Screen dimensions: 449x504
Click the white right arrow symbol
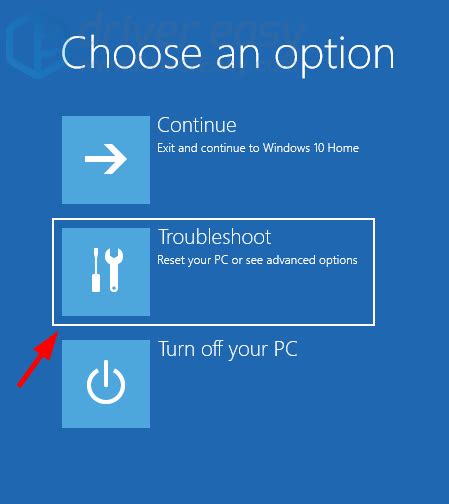106,159
